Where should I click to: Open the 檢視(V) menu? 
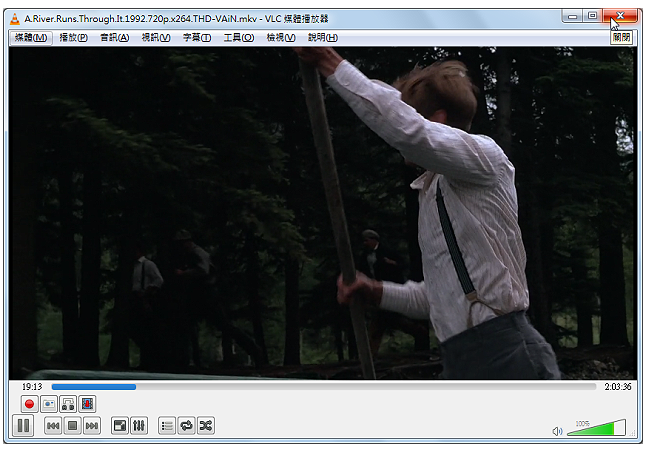click(x=281, y=38)
